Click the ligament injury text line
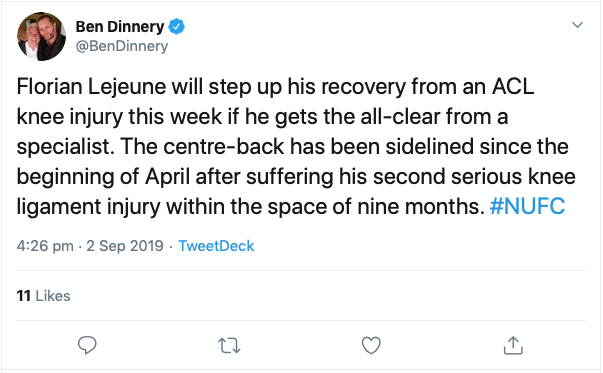Image resolution: width=603 pixels, height=373 pixels. point(88,207)
